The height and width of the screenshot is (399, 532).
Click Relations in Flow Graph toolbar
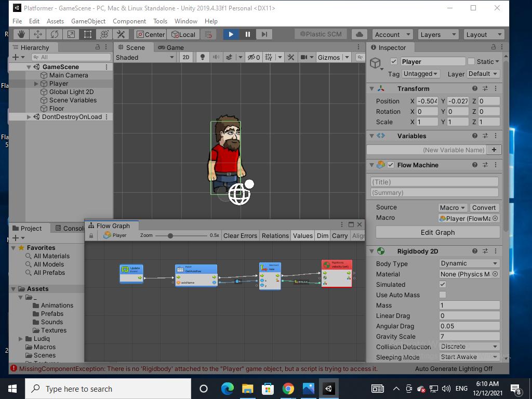(275, 235)
